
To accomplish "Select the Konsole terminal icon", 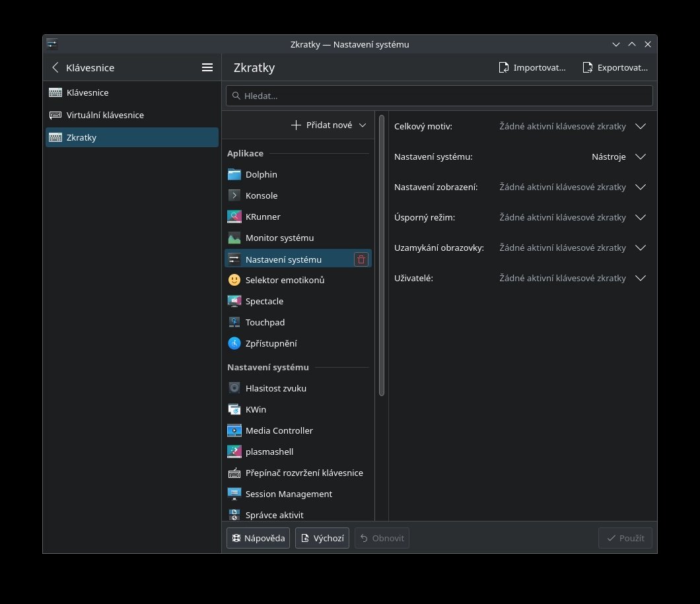I will tap(234, 195).
